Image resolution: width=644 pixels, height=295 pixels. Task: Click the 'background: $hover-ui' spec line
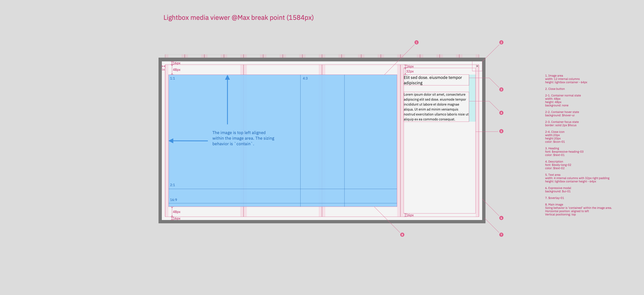560,115
